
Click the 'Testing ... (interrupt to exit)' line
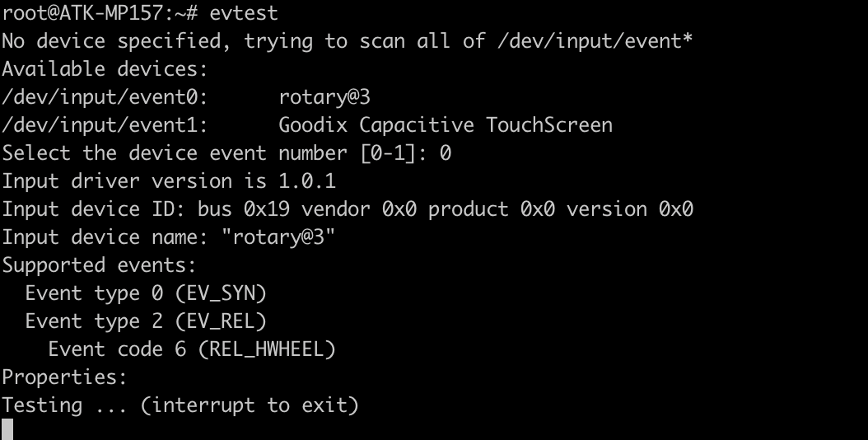pos(180,405)
